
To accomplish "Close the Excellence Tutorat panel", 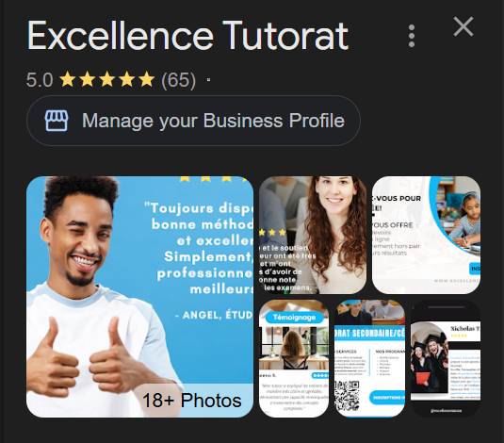I will pos(463,26).
